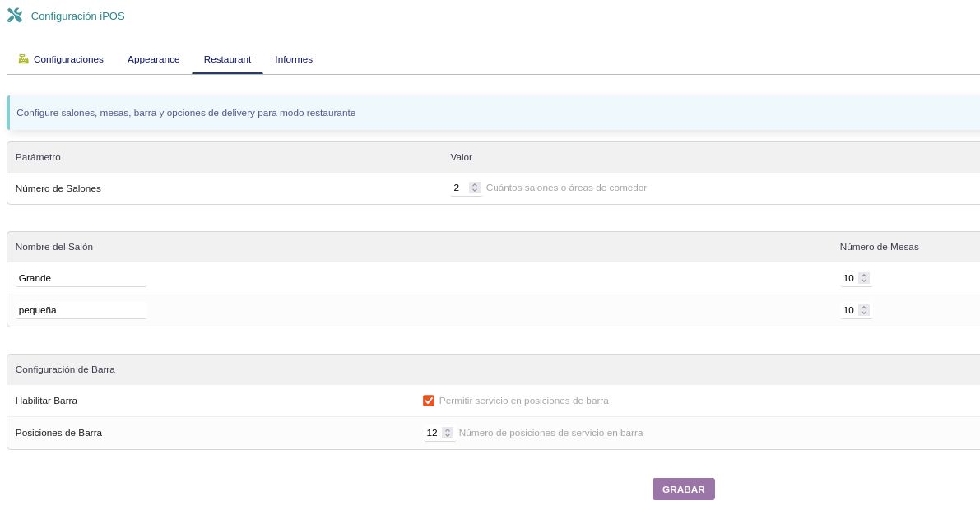Uncheck the Habilitar Barra checkbox
Image resolution: width=980 pixels, height=510 pixels.
[429, 401]
